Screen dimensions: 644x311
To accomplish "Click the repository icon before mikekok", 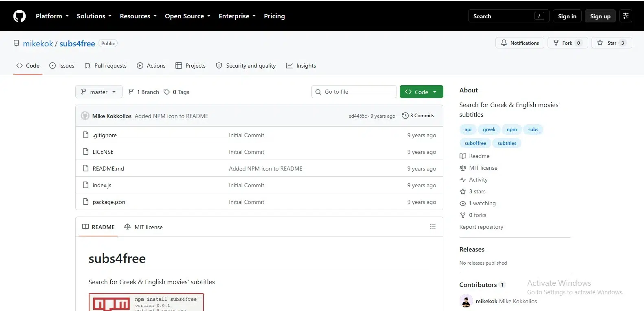I will [16, 43].
